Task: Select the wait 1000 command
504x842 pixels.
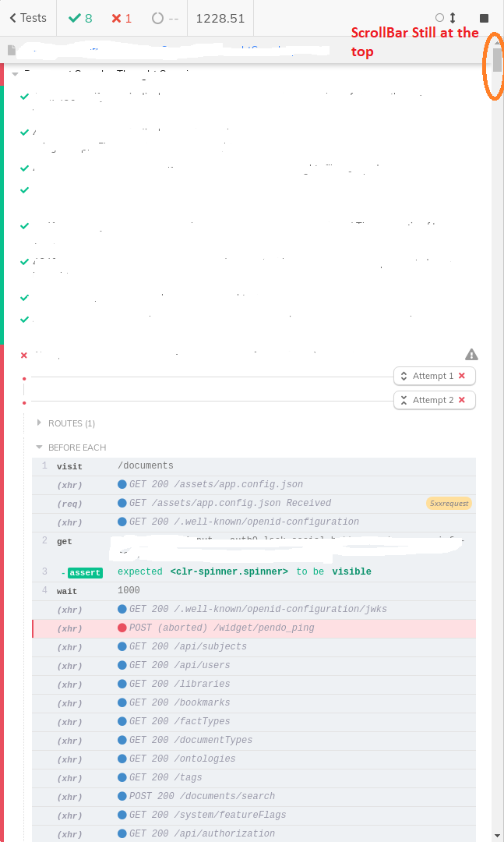Action: 254,591
